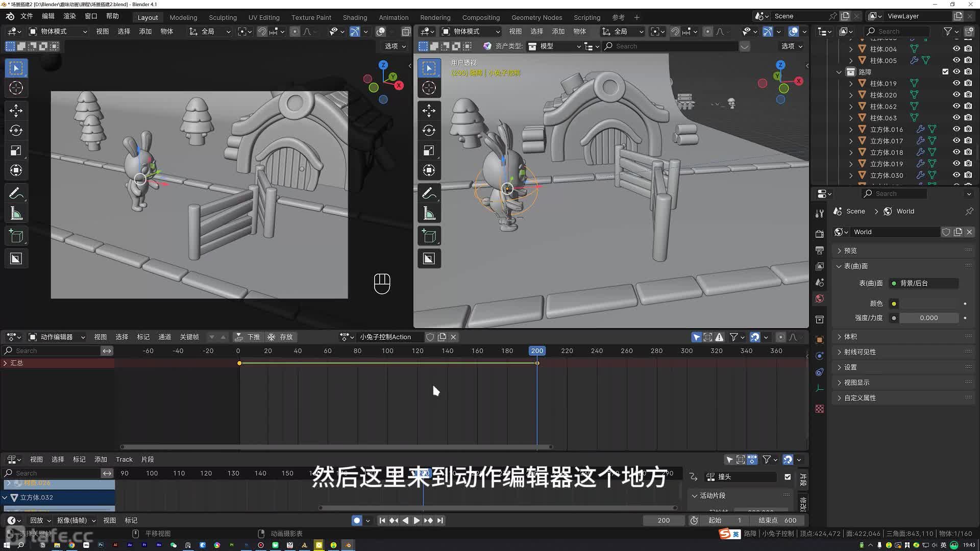Toggle snapping magnet in left viewport header
This screenshot has width=980, height=551.
262,32
